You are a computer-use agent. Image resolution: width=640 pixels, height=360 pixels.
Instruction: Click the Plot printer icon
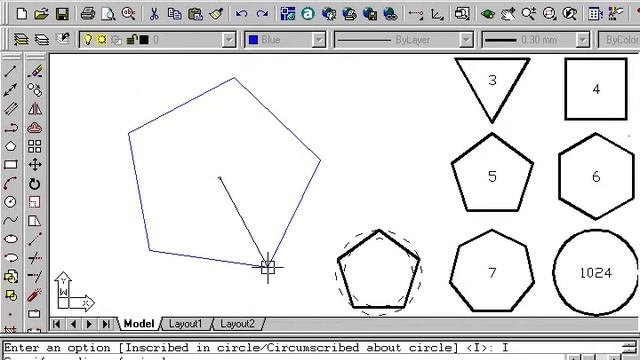87,14
